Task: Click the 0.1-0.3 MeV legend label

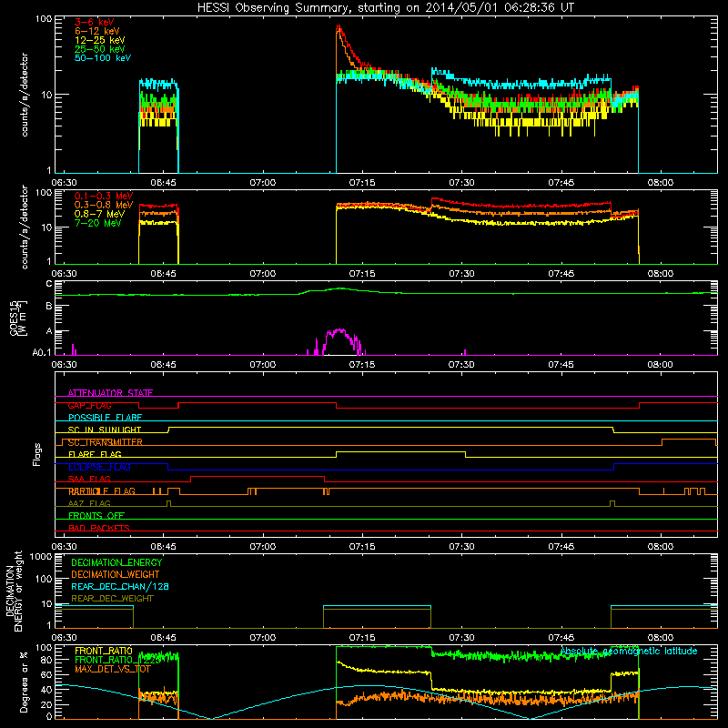Action: point(104,196)
